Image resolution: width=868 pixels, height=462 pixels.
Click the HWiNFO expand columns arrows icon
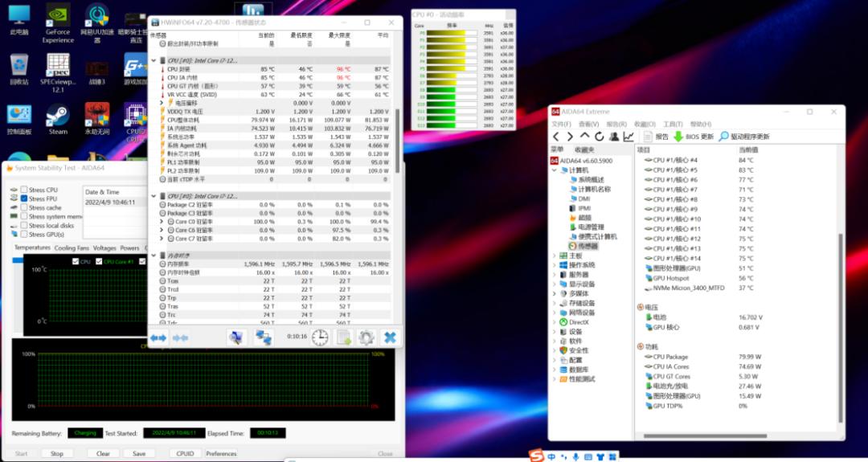(x=158, y=337)
